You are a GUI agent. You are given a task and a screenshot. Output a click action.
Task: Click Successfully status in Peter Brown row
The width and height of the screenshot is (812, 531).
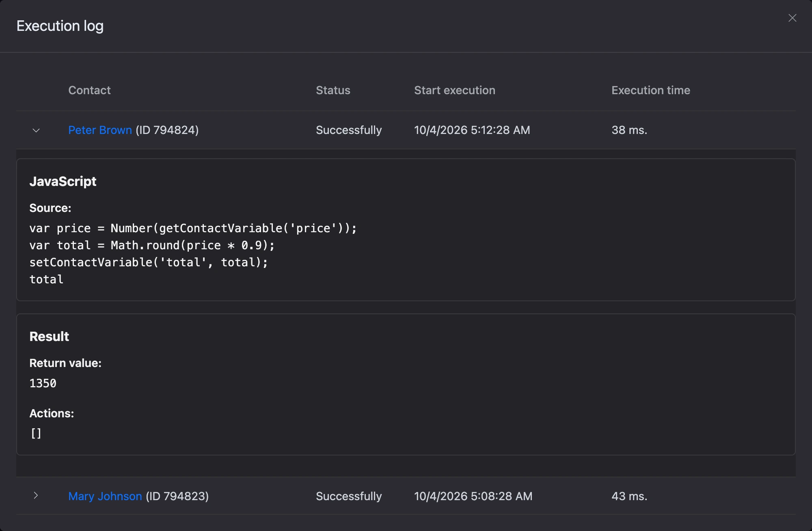click(349, 130)
